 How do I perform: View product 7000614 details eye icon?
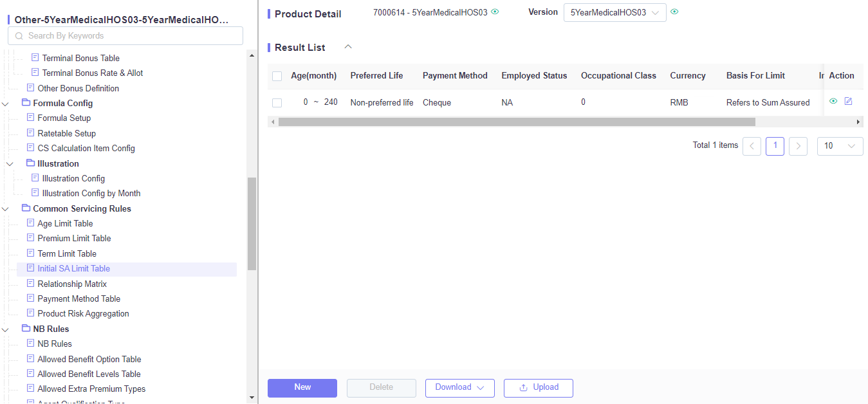click(x=495, y=12)
